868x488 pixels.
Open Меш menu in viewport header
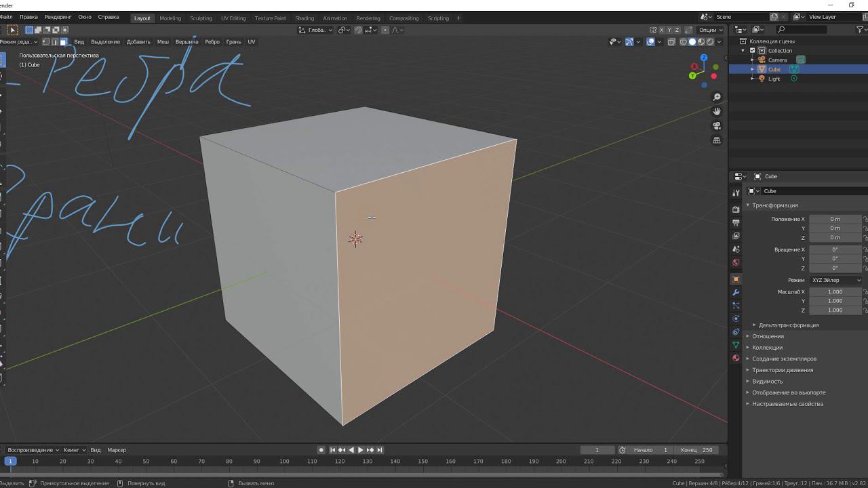point(163,42)
